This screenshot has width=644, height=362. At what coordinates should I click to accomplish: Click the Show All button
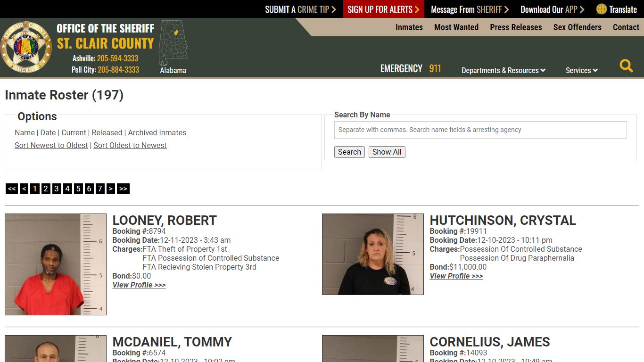pos(387,152)
